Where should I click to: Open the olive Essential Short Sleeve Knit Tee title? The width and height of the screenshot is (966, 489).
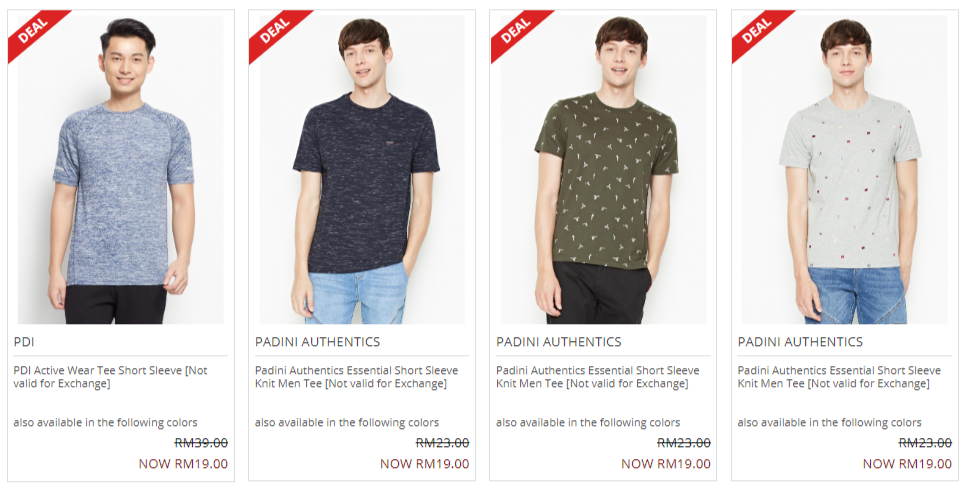pyautogui.click(x=598, y=377)
